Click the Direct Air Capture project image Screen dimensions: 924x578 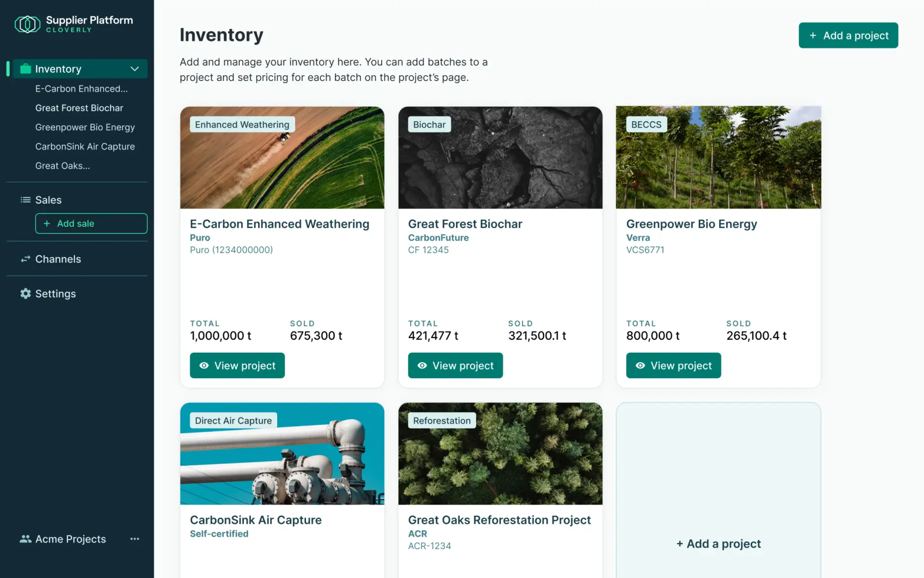click(282, 454)
